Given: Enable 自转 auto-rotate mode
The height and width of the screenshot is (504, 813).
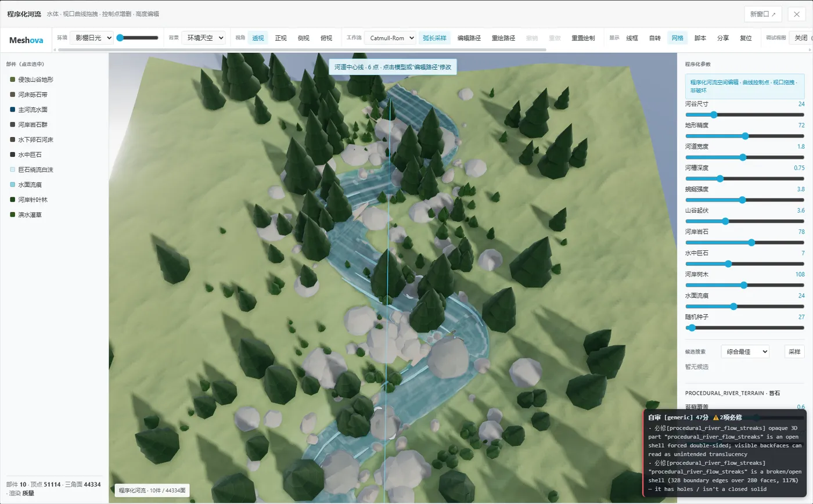Looking at the screenshot, I should pyautogui.click(x=654, y=38).
